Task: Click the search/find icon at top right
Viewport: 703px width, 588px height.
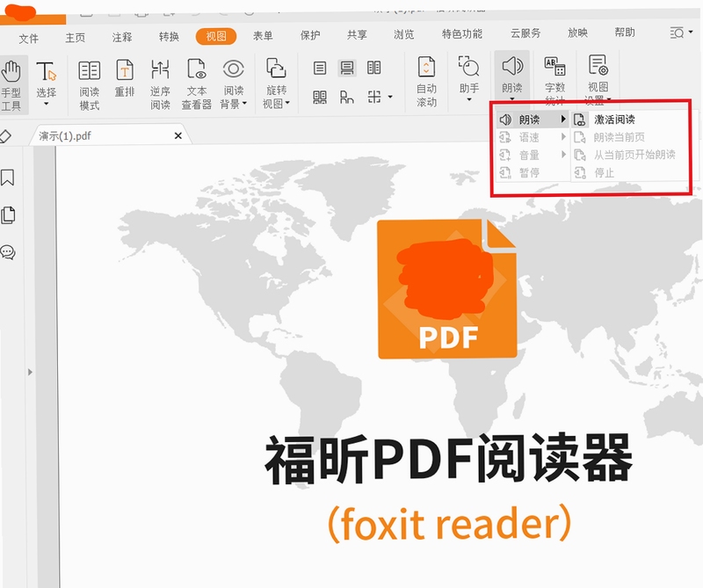Action: 678,33
